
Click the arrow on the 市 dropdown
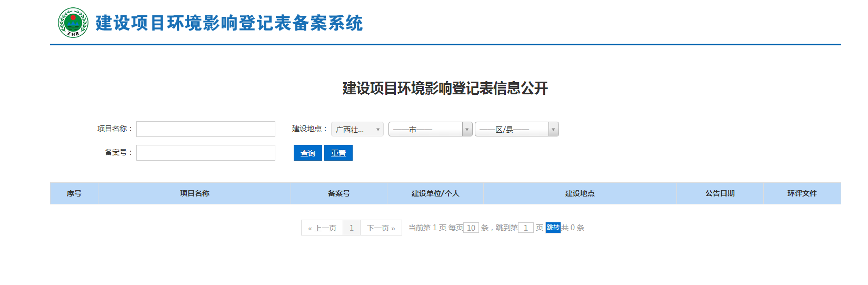pyautogui.click(x=467, y=129)
